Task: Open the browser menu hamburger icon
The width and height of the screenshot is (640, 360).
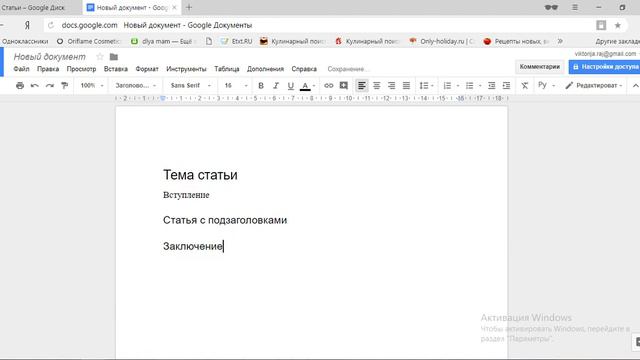Action: click(x=575, y=7)
